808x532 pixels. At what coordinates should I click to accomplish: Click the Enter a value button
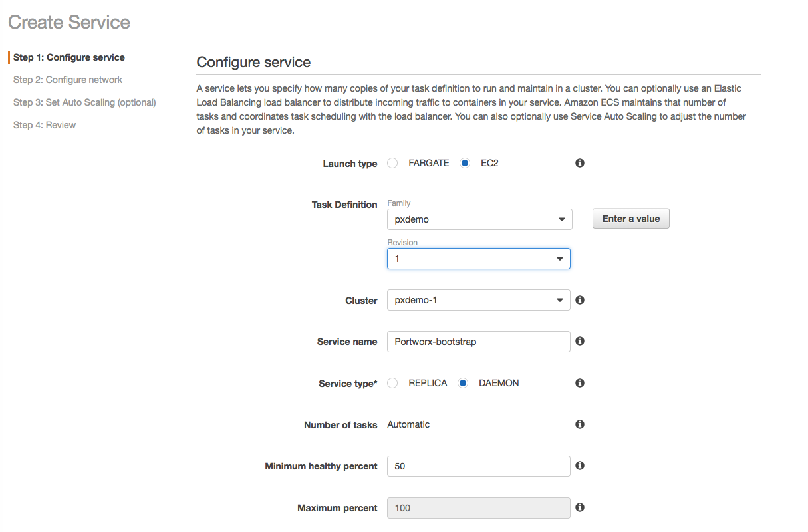click(630, 218)
